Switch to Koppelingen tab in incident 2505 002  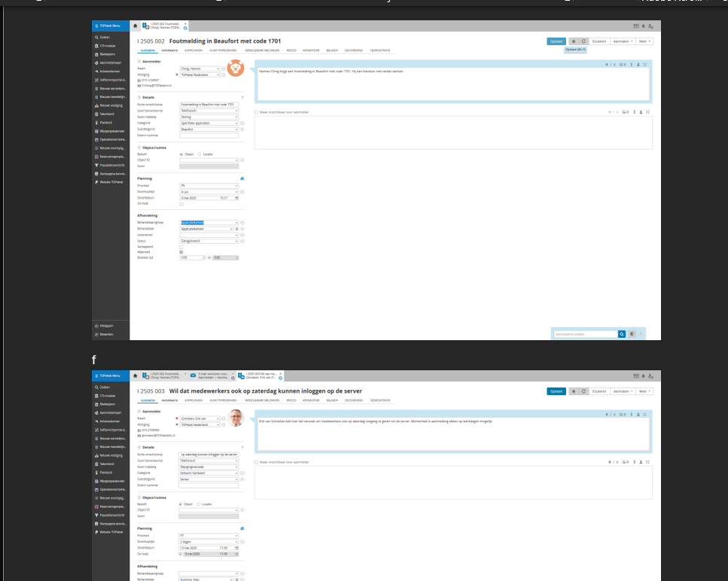coord(193,50)
